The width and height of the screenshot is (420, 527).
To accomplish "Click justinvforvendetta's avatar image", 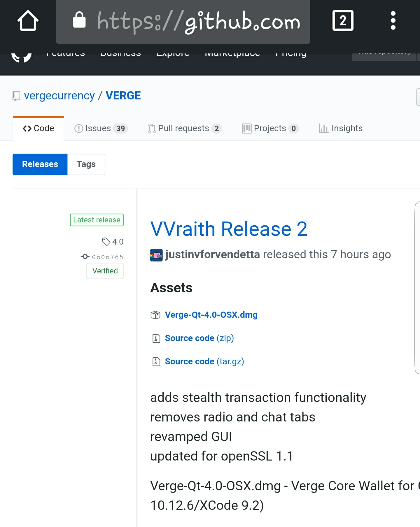I will pos(156,255).
